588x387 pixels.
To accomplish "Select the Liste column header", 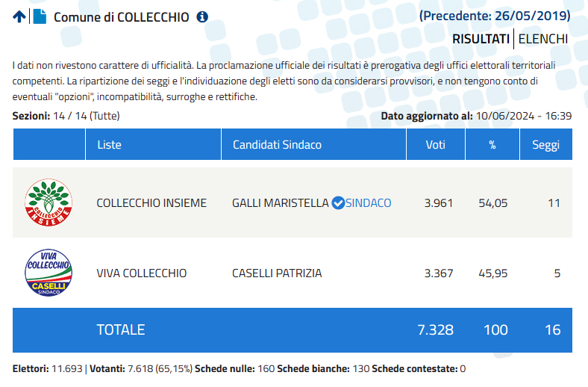I will (154, 144).
